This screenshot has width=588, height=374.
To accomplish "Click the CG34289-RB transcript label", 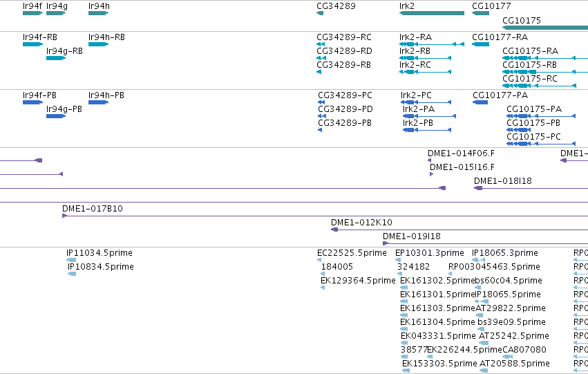I will (343, 65).
